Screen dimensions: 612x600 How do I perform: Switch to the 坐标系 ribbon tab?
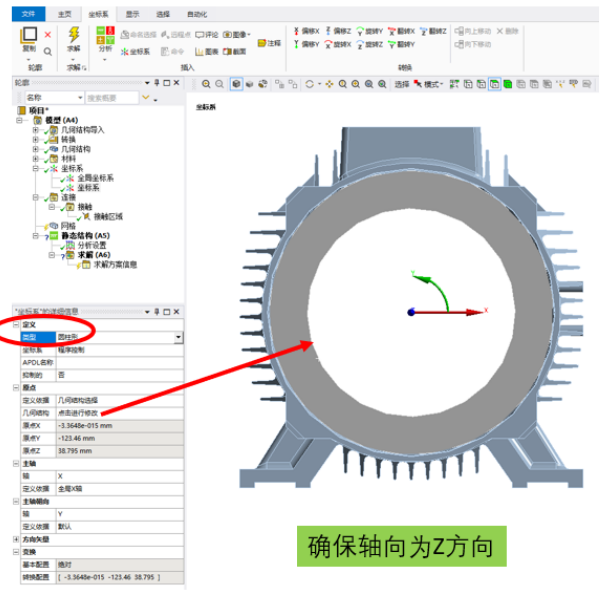pos(98,14)
